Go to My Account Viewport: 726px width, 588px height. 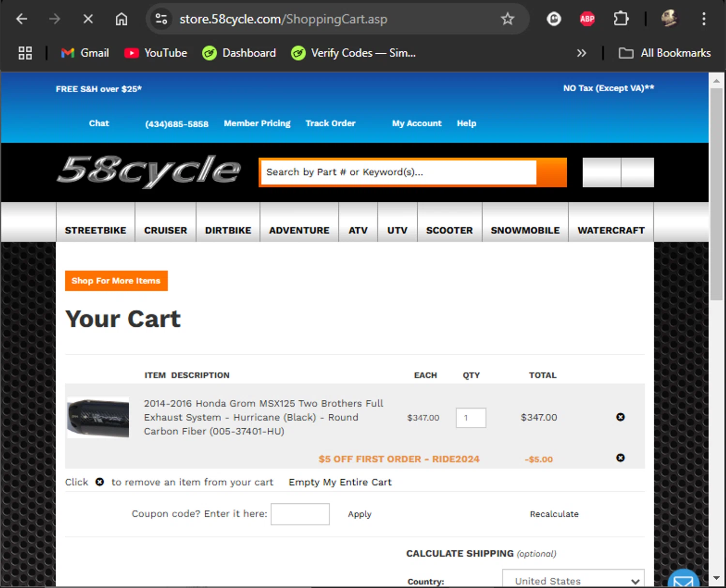click(417, 123)
